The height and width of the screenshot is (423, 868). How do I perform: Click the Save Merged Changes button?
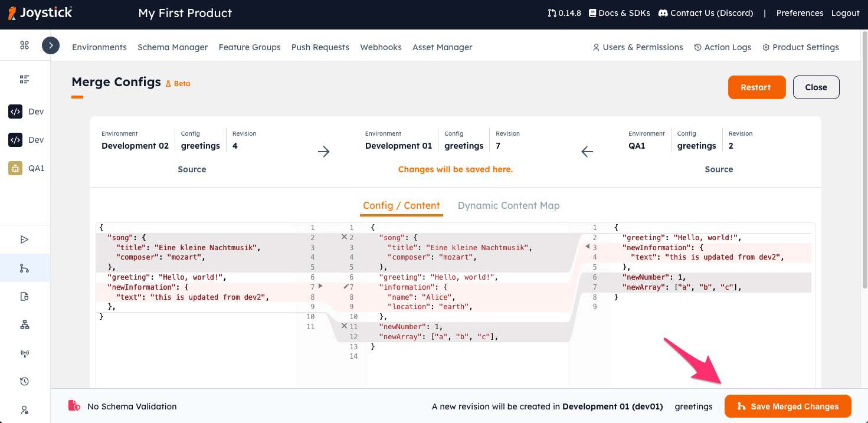pos(787,406)
